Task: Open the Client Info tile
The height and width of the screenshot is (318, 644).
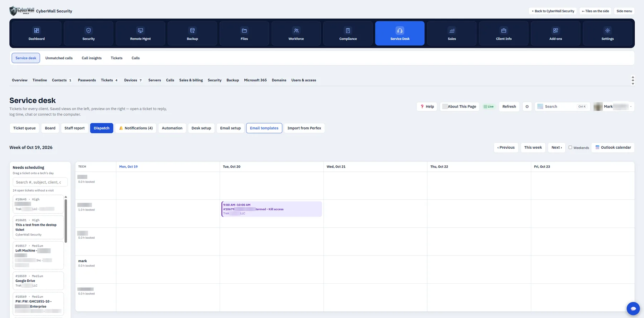Action: coord(504,33)
